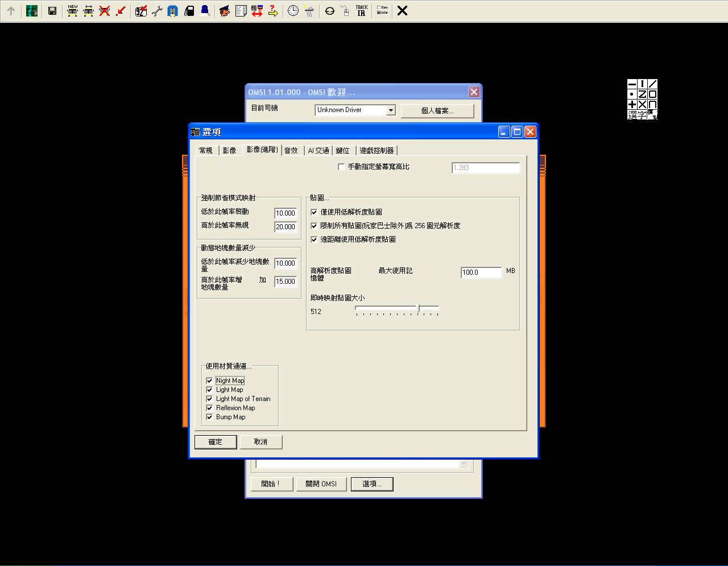Close the OMSI welcome window

point(474,92)
